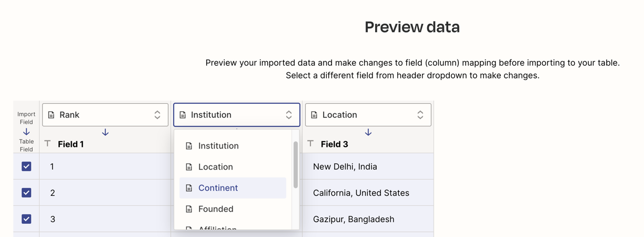Click document icon beside Founded option
Screen dimensions: 644x237
click(x=189, y=209)
